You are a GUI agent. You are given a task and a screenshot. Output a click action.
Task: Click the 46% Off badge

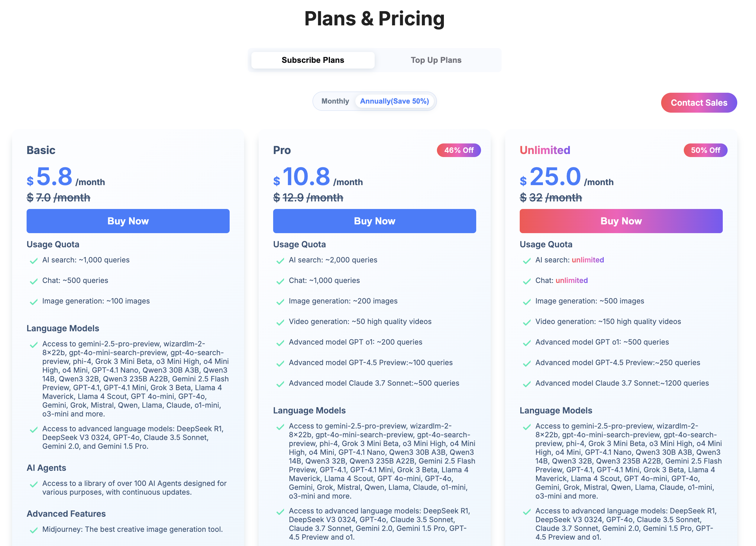click(459, 150)
